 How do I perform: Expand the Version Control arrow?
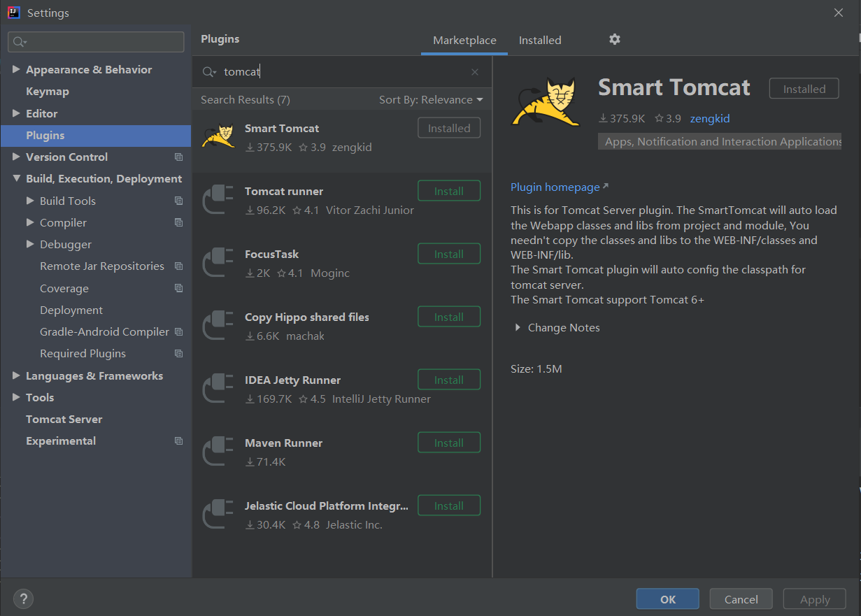tap(16, 157)
